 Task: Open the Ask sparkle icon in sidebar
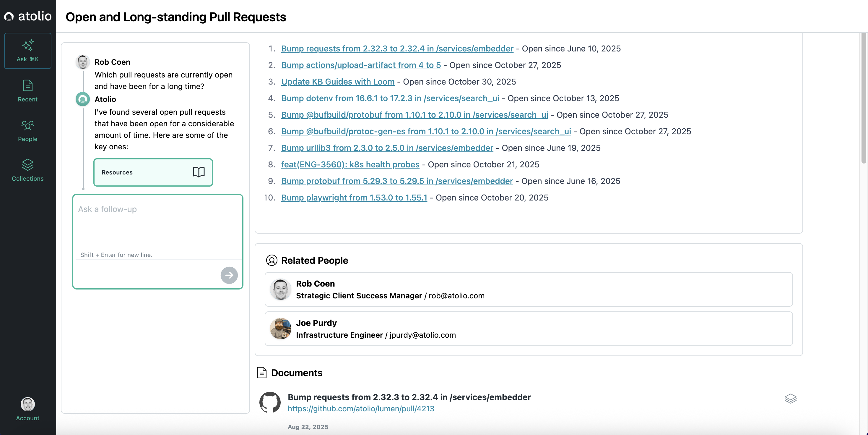pyautogui.click(x=28, y=46)
